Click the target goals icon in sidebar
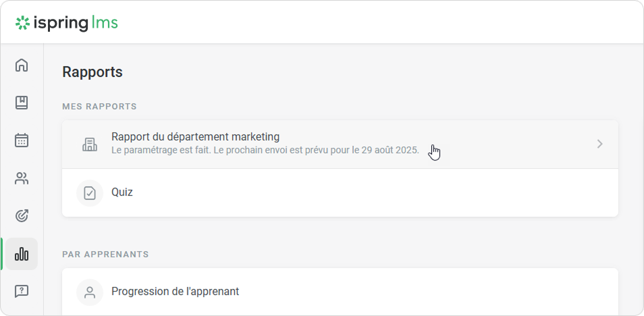This screenshot has width=644, height=316. click(x=22, y=216)
